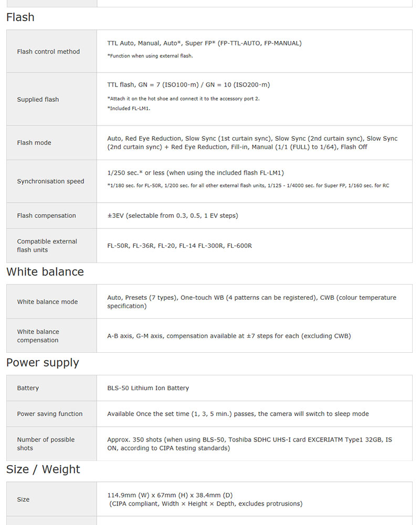Click the Compatible external flash units label

pos(47,246)
